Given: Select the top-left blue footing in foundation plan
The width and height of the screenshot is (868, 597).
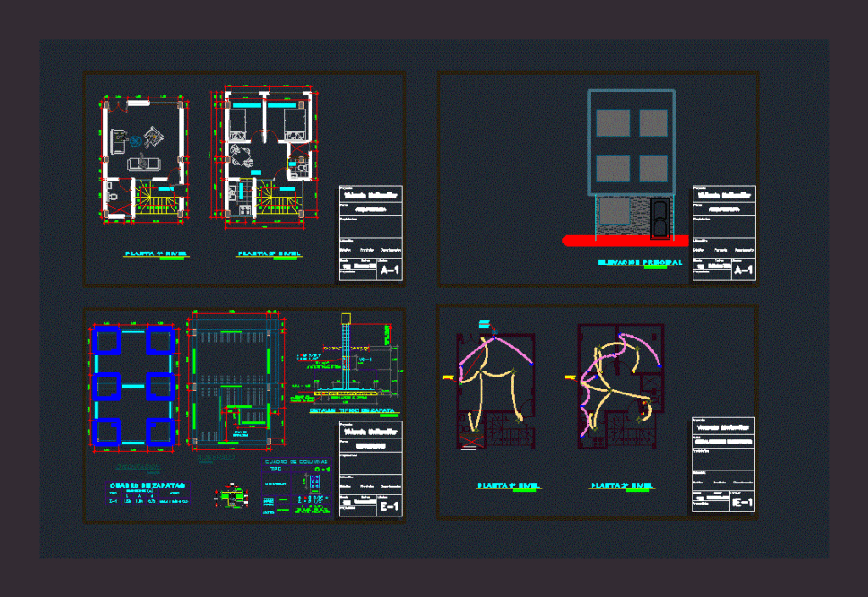Looking at the screenshot, I should pyautogui.click(x=107, y=341).
